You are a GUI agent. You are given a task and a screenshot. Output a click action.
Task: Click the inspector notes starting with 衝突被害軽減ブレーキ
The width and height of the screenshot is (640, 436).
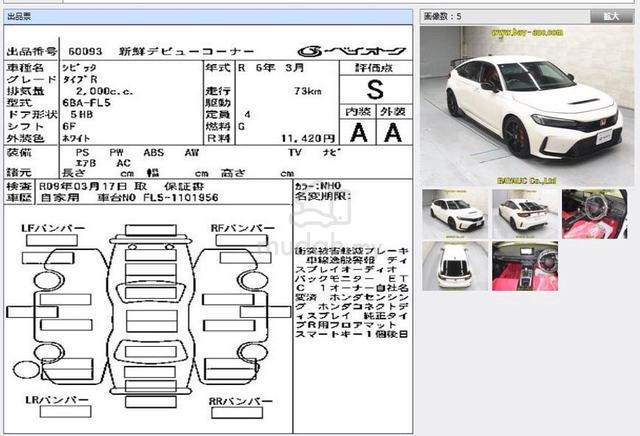[352, 292]
